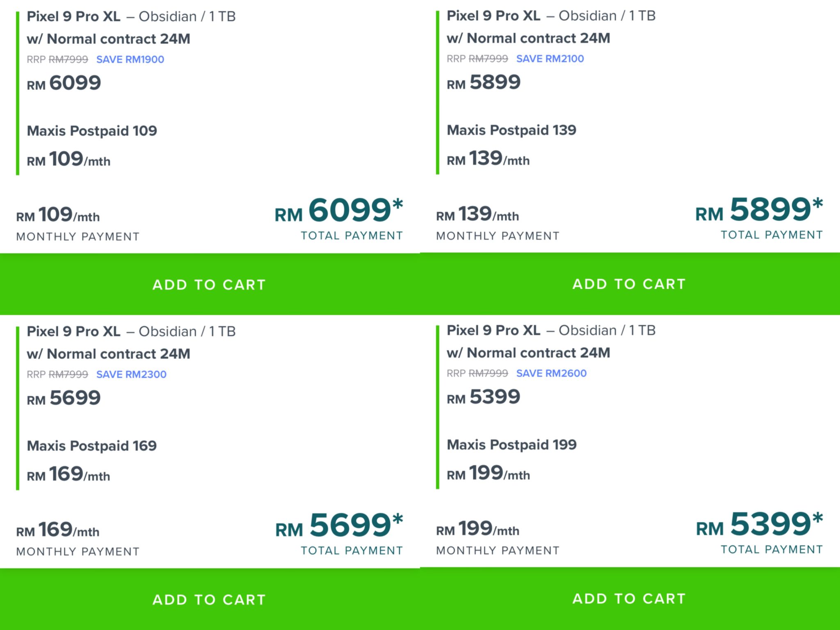This screenshot has width=840, height=630.
Task: Click the RM 6099* total payment amount
Action: [339, 211]
